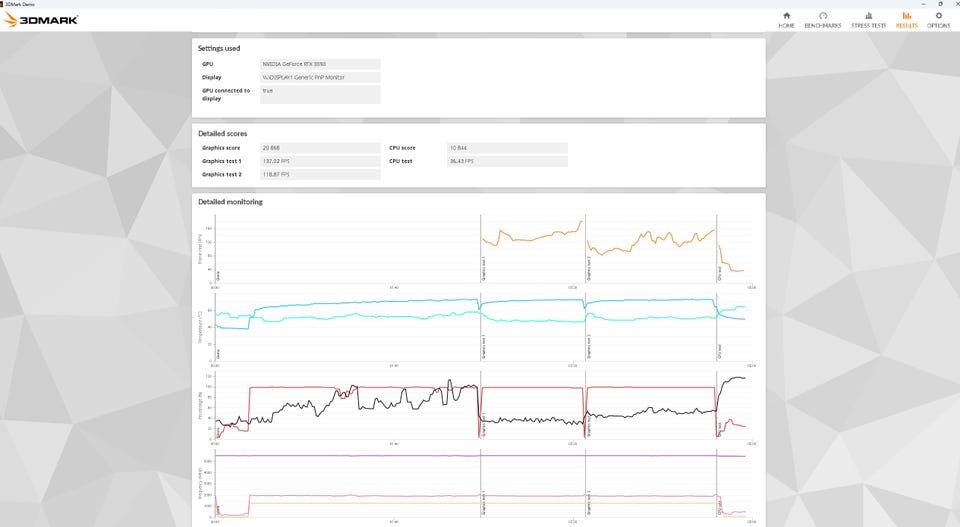Select the Generic PnP Monitor display field
This screenshot has height=527, width=960.
point(320,77)
